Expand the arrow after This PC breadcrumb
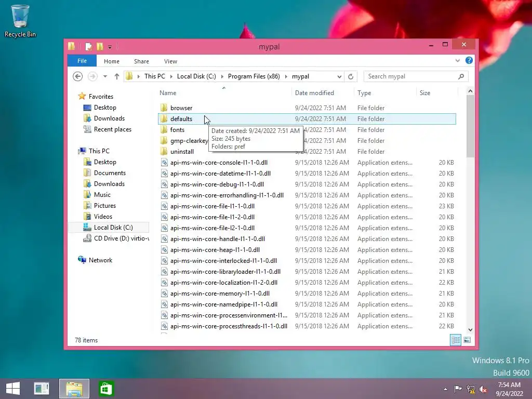532x399 pixels. tap(171, 77)
